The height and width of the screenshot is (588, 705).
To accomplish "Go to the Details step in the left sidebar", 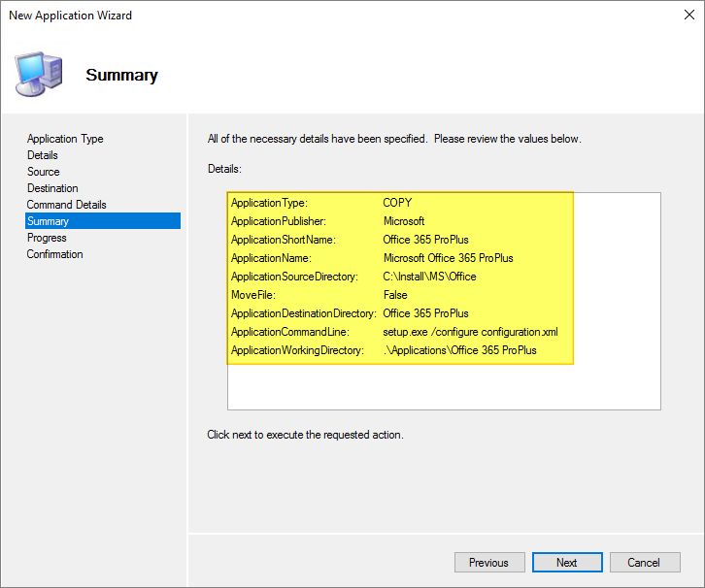I will pos(43,155).
